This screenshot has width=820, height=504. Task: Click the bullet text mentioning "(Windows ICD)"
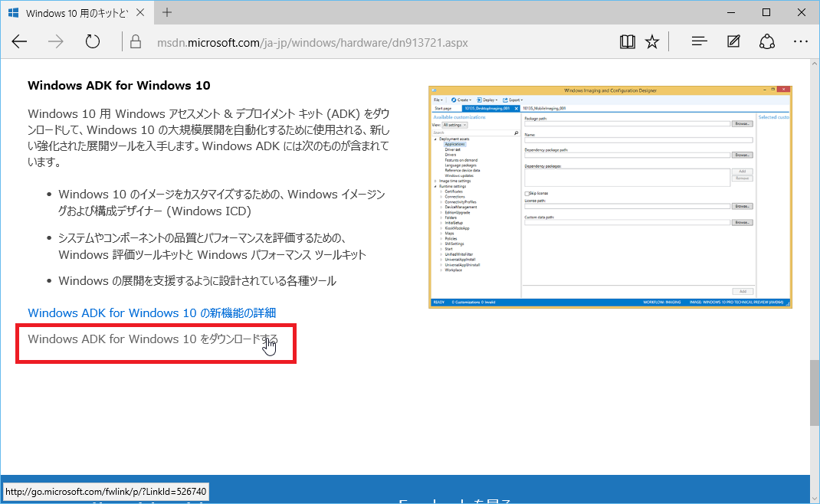tap(221, 202)
